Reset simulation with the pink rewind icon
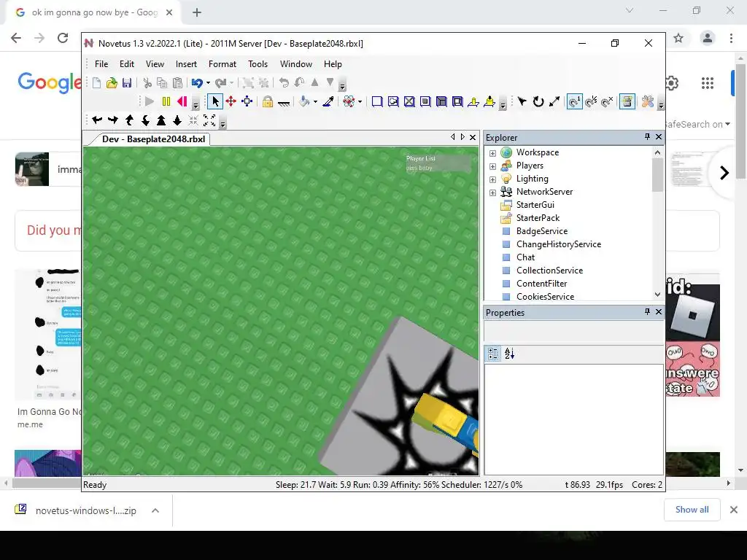This screenshot has width=747, height=560. point(182,101)
